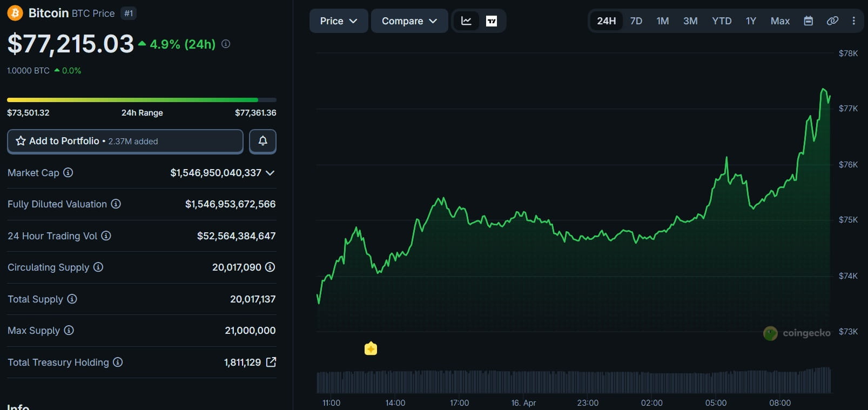This screenshot has width=868, height=410.
Task: Click the price alert bell icon
Action: [263, 141]
